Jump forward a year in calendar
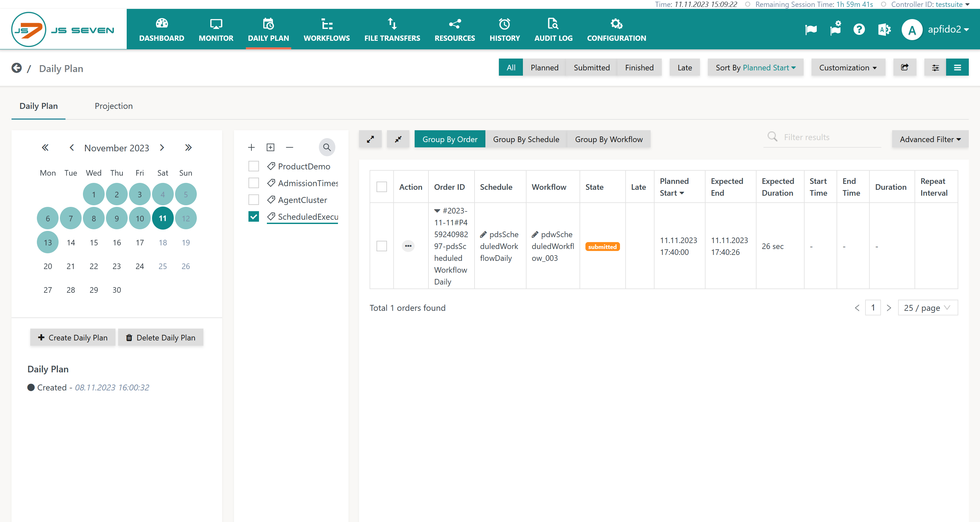Image resolution: width=980 pixels, height=522 pixels. click(188, 147)
